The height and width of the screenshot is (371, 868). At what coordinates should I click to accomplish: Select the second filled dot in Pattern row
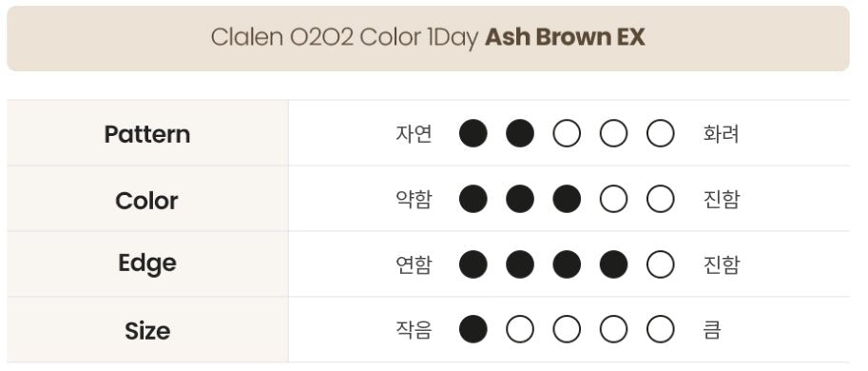pos(520,133)
